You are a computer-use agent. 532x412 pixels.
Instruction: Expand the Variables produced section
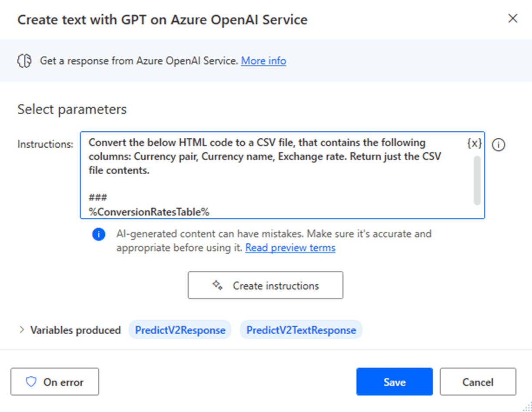(x=22, y=330)
